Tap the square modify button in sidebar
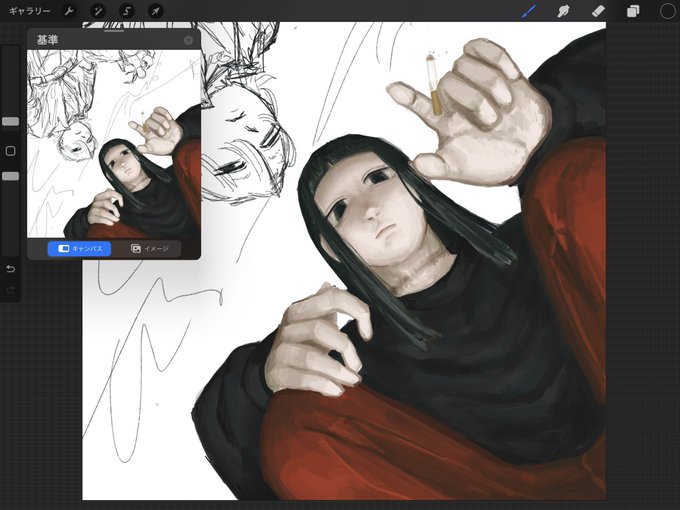Viewport: 680px width, 510px height. pyautogui.click(x=10, y=151)
